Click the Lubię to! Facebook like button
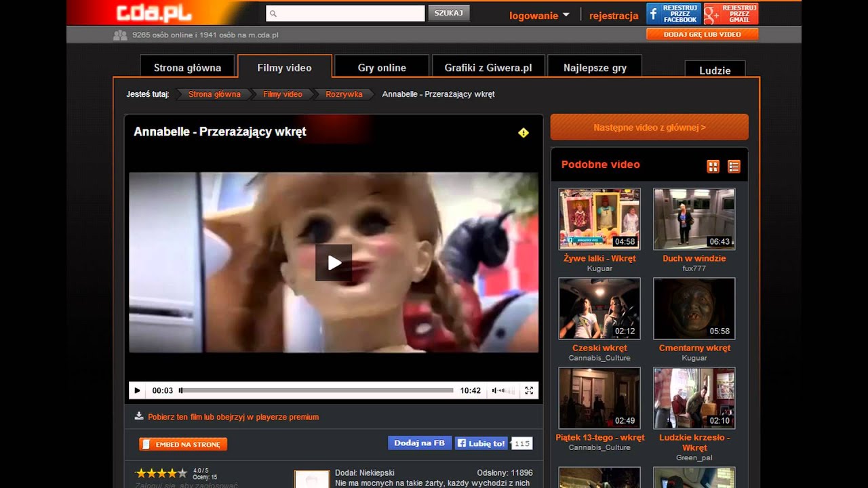The image size is (868, 488). coord(481,443)
